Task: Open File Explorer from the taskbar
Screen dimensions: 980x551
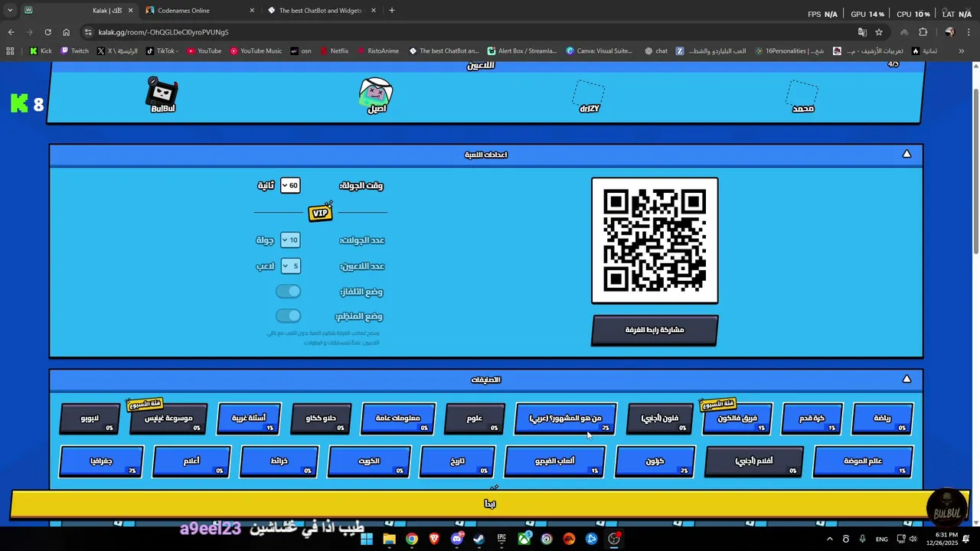Action: point(389,539)
